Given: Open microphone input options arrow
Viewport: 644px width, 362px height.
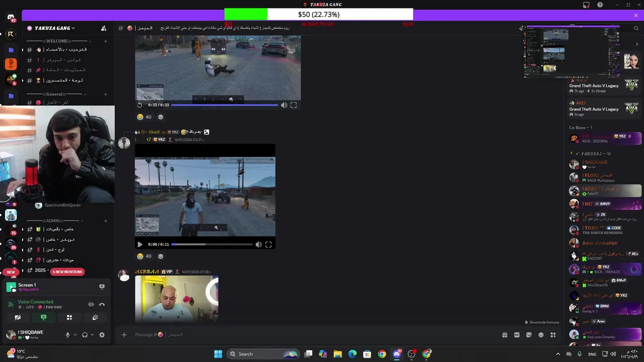Looking at the screenshot, I should tap(75, 335).
